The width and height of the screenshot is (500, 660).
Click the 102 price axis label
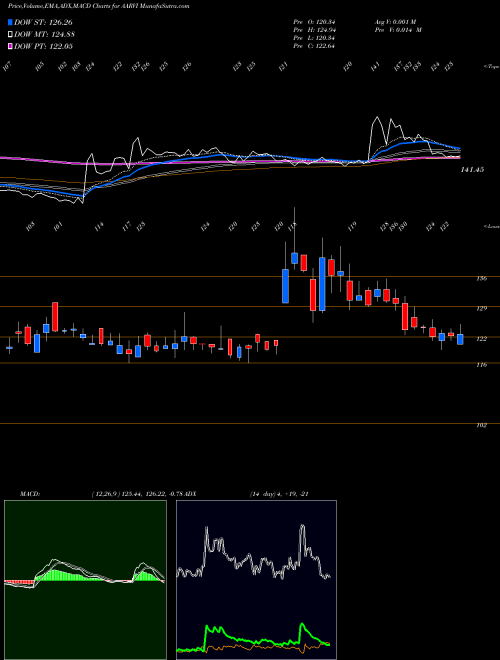coord(482,426)
